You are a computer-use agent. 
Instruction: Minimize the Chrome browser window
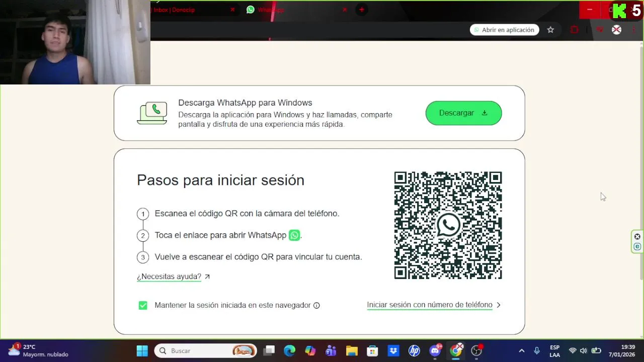coord(590,10)
